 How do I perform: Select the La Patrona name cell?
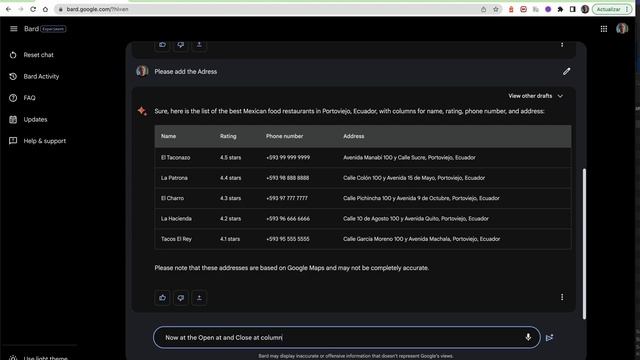pyautogui.click(x=174, y=178)
